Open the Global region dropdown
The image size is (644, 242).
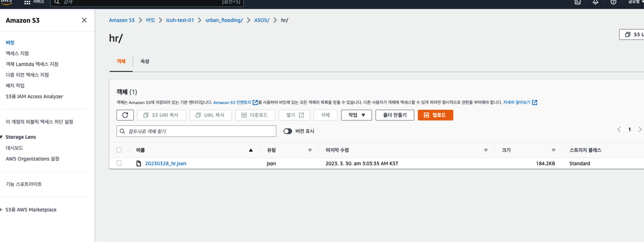(x=636, y=2)
